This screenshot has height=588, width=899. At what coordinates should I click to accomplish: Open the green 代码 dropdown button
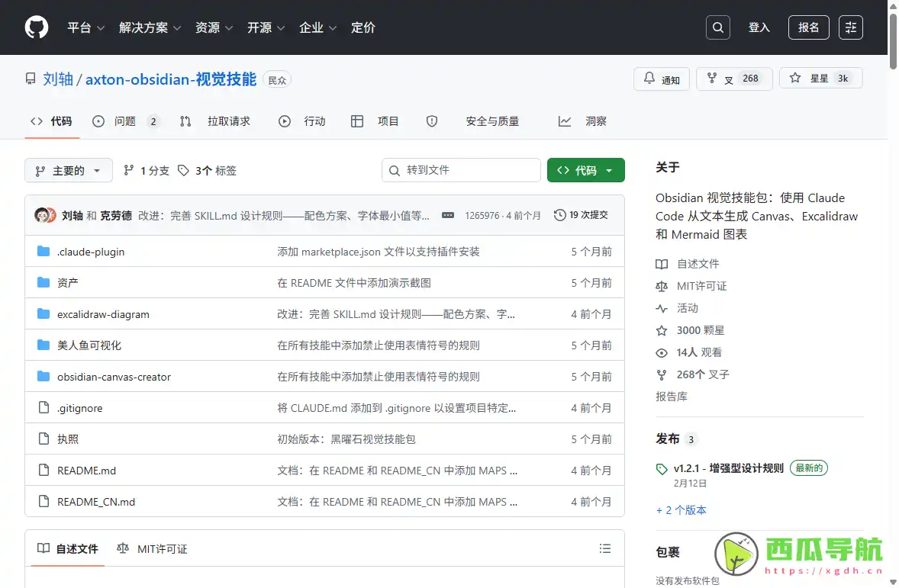(585, 170)
